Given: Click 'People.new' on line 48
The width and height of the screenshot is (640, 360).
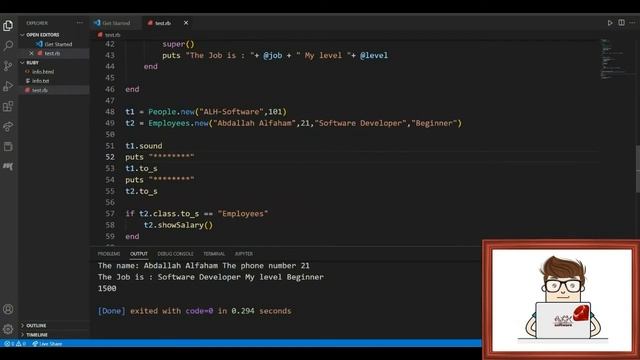Looking at the screenshot, I should click(x=171, y=111).
